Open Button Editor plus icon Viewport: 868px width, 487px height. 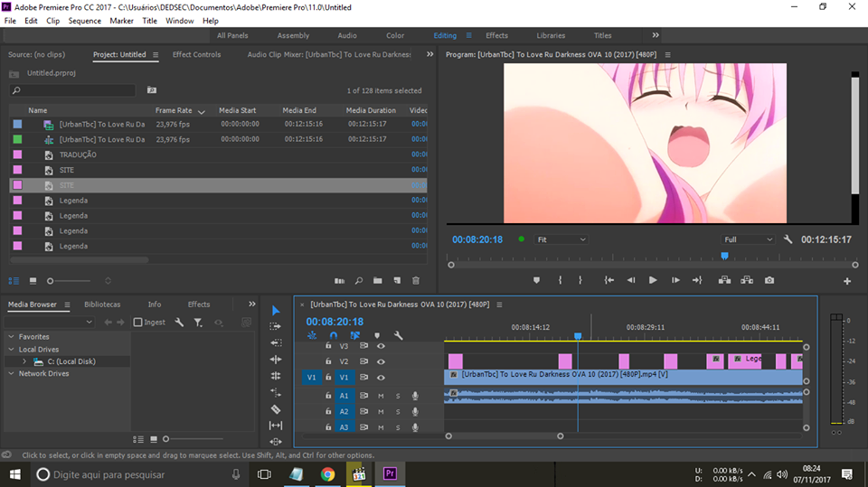847,281
